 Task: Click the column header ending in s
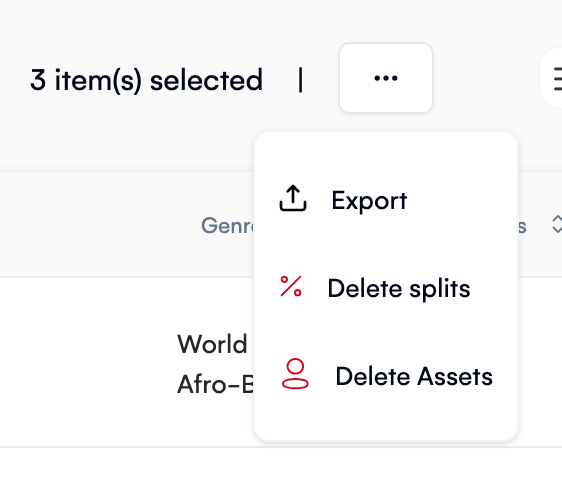point(522,227)
